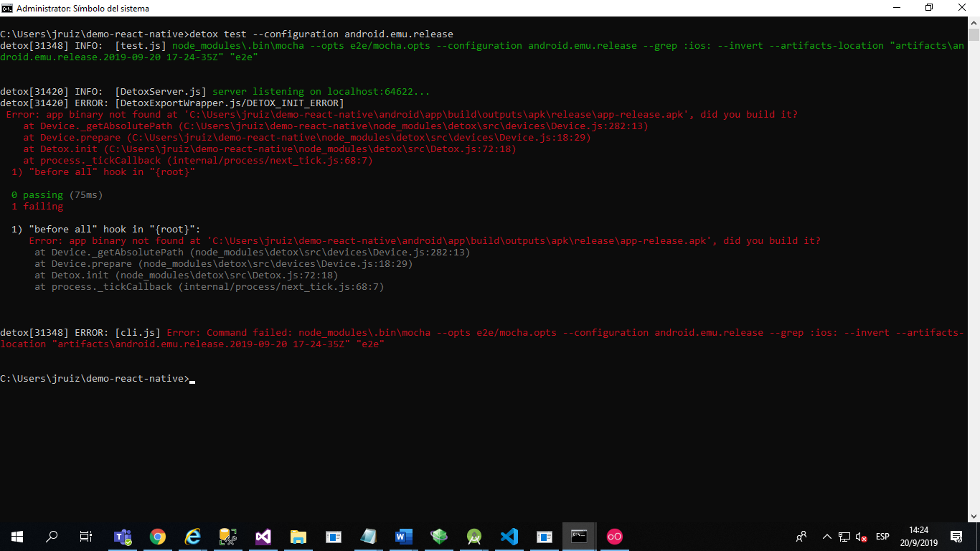This screenshot has width=980, height=551.
Task: Launch Internet Explorer from the taskbar
Action: [192, 536]
